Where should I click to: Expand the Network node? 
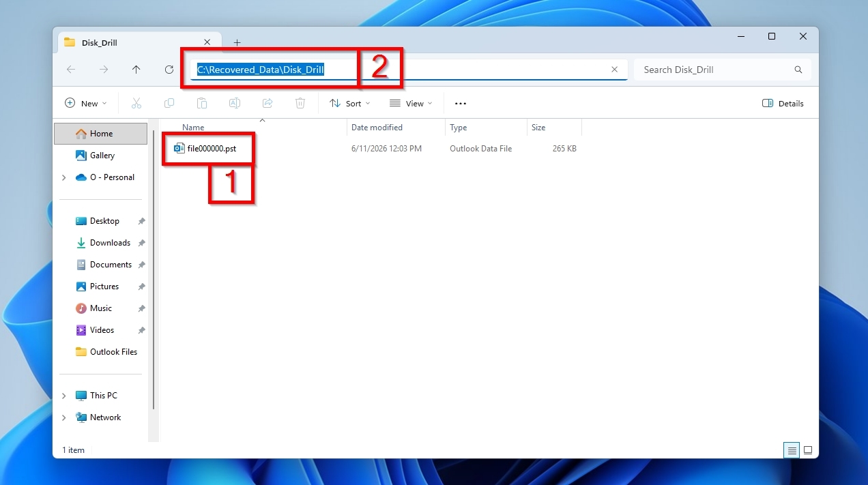[x=64, y=417]
